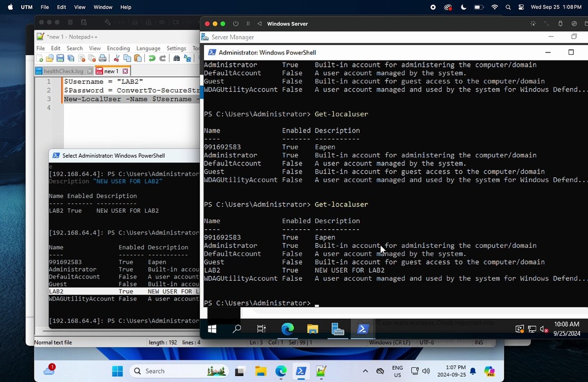Click the Notepad++ icon on Windows 11 taskbar
The height and width of the screenshot is (382, 588).
coord(321,371)
